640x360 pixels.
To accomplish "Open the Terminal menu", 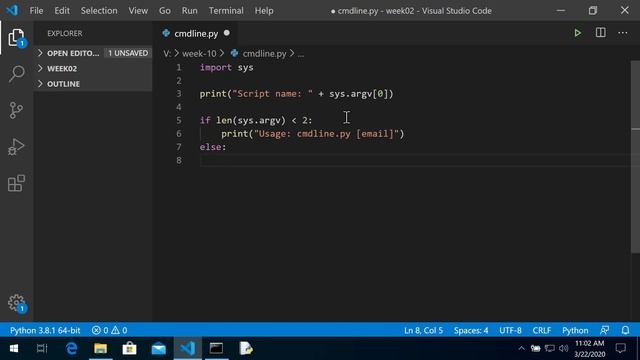I will (x=226, y=11).
